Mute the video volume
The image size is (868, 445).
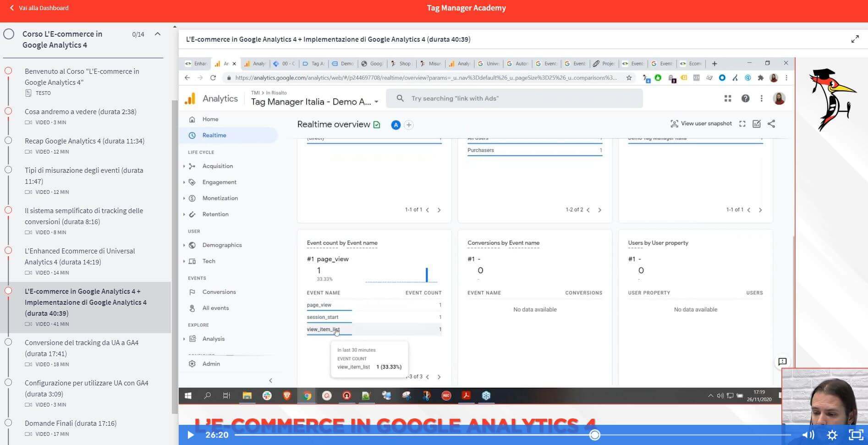(x=808, y=435)
